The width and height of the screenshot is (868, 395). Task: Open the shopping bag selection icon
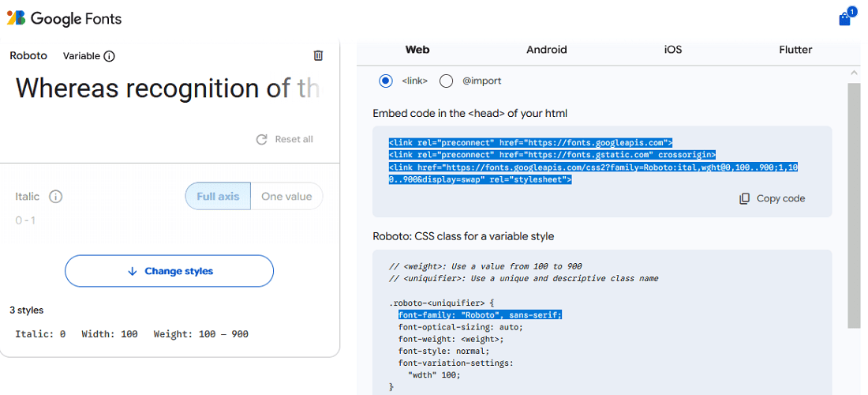845,19
